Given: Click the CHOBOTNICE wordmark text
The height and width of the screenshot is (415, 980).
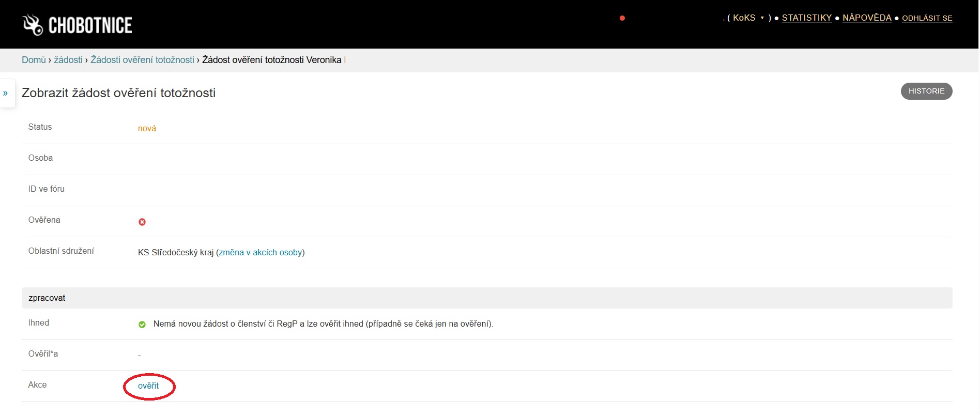Looking at the screenshot, I should point(90,25).
